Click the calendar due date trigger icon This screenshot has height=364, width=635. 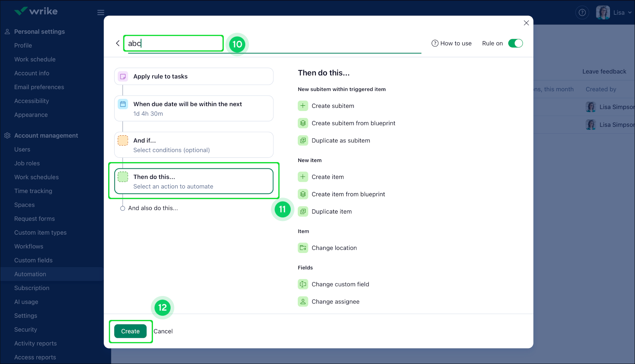123,104
